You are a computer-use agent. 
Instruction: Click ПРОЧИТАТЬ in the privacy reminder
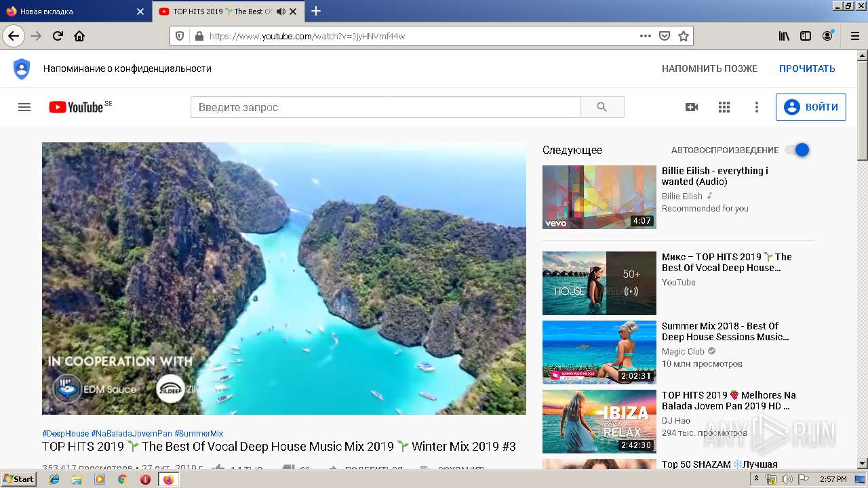(807, 68)
